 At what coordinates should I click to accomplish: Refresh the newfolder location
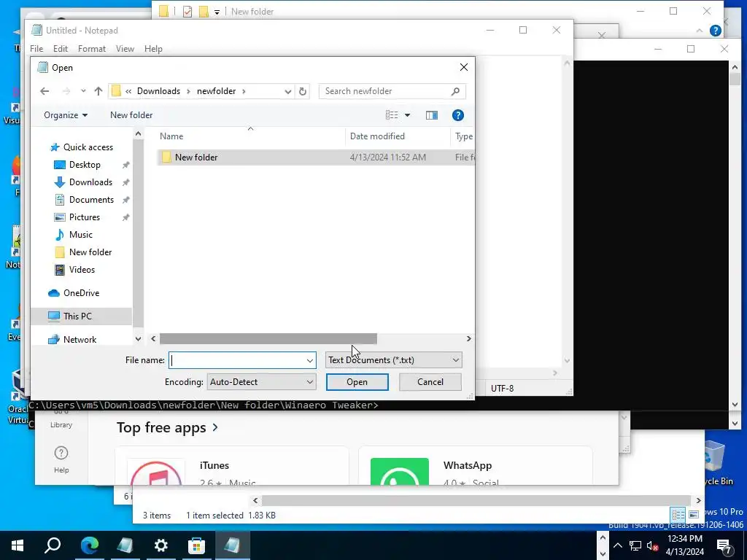303,91
